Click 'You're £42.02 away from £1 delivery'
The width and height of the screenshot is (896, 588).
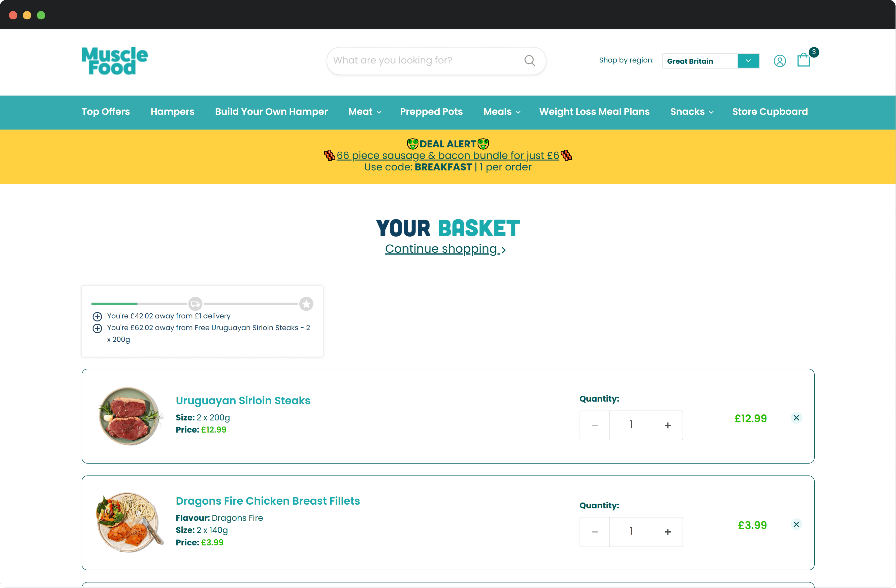(x=169, y=316)
